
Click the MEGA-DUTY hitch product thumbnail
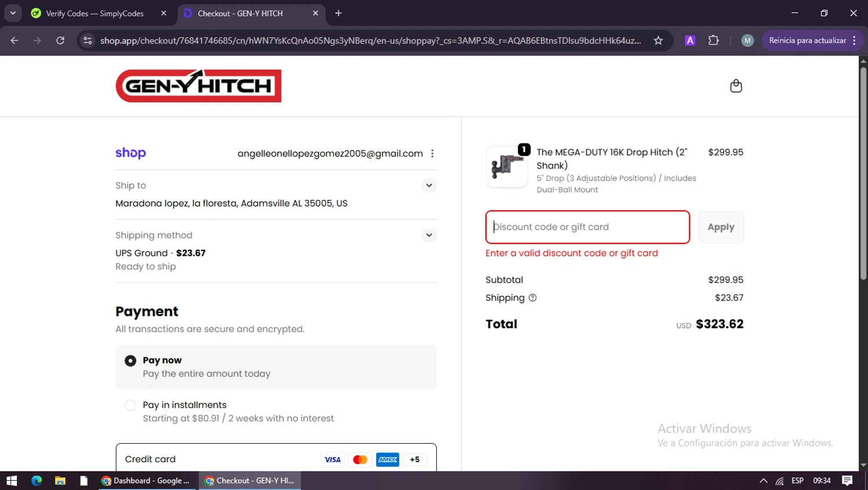(x=507, y=167)
